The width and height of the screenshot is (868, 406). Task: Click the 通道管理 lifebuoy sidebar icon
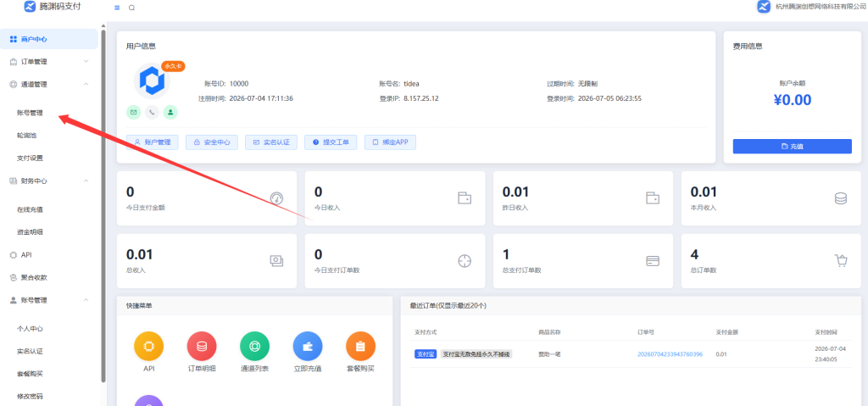(14, 84)
